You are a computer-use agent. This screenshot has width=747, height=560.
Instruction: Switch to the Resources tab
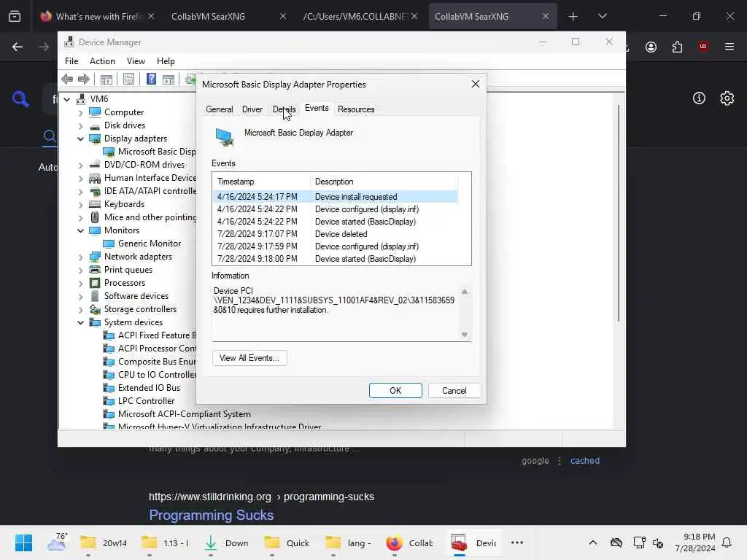[x=356, y=109]
